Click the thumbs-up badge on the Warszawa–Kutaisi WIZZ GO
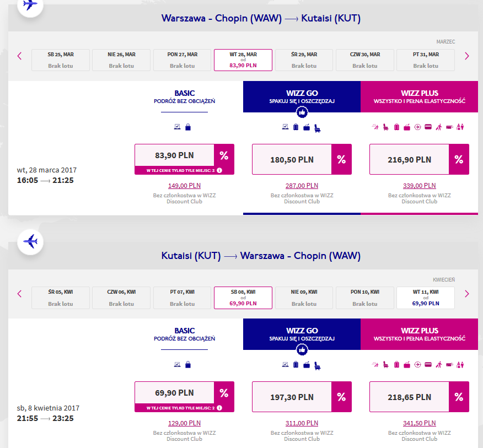483x448 pixels. [x=302, y=112]
